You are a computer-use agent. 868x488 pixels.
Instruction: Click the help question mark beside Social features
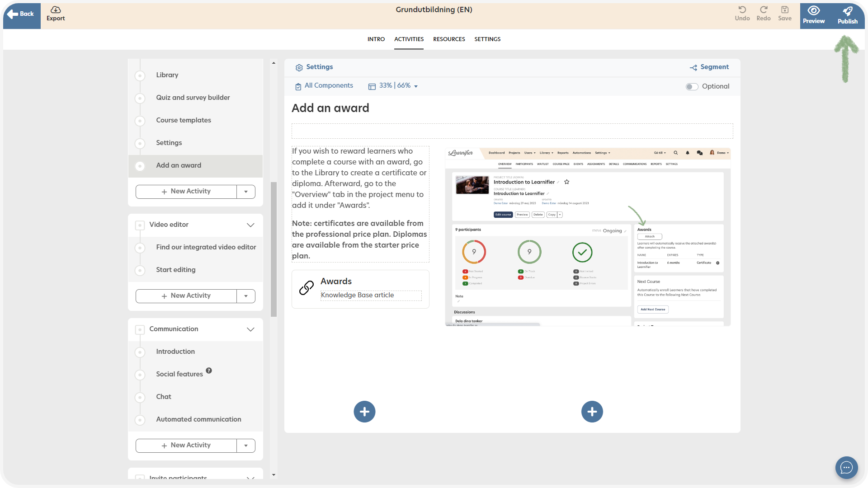tap(209, 371)
